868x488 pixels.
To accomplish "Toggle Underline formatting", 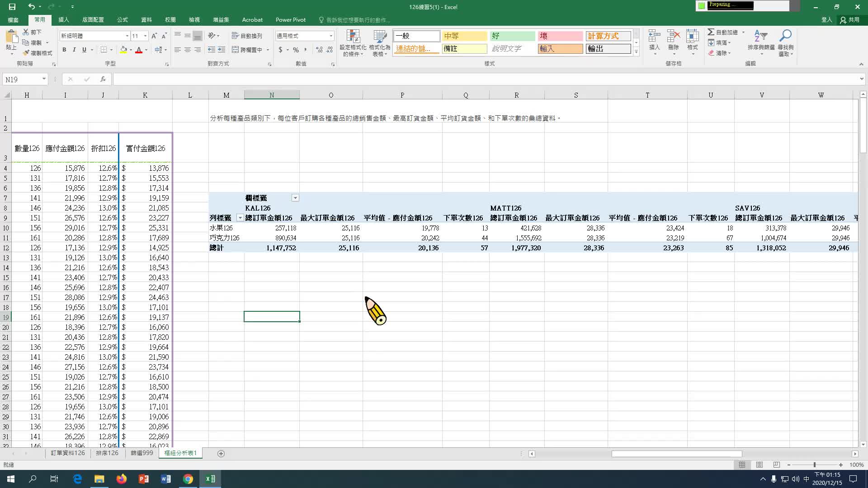I will [84, 50].
